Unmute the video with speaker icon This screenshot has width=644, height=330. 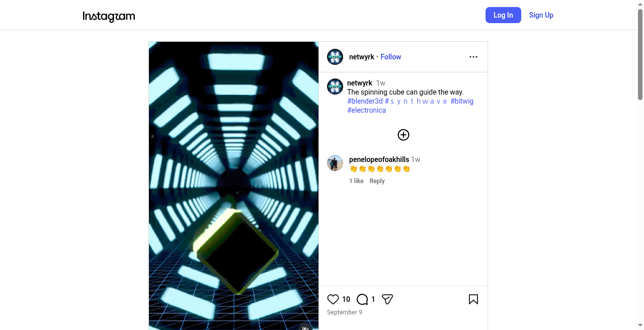click(x=305, y=327)
